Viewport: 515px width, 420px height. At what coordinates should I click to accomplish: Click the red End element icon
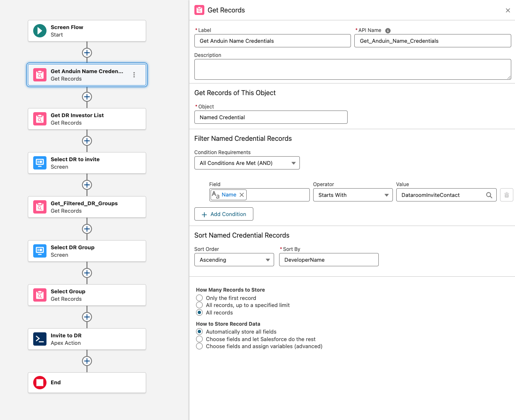(40, 383)
